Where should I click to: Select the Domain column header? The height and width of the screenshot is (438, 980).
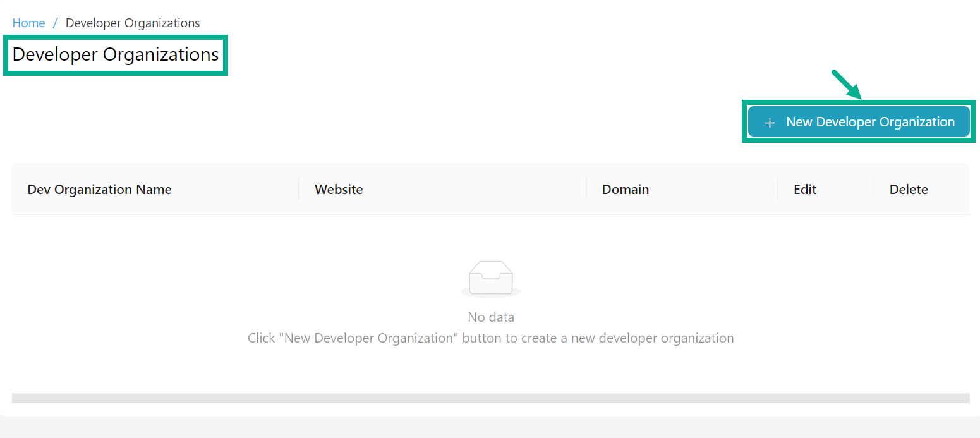pos(626,190)
